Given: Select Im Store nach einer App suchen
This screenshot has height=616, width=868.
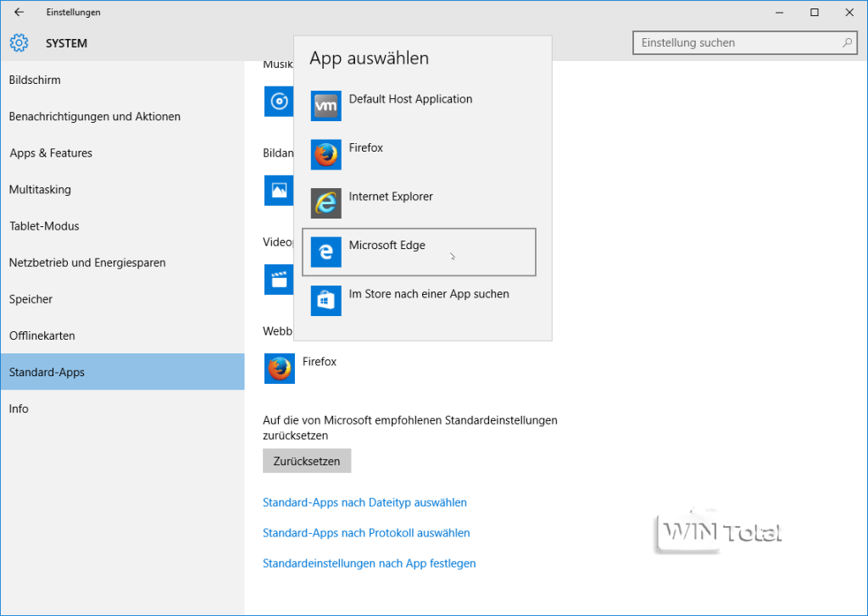Looking at the screenshot, I should point(429,294).
